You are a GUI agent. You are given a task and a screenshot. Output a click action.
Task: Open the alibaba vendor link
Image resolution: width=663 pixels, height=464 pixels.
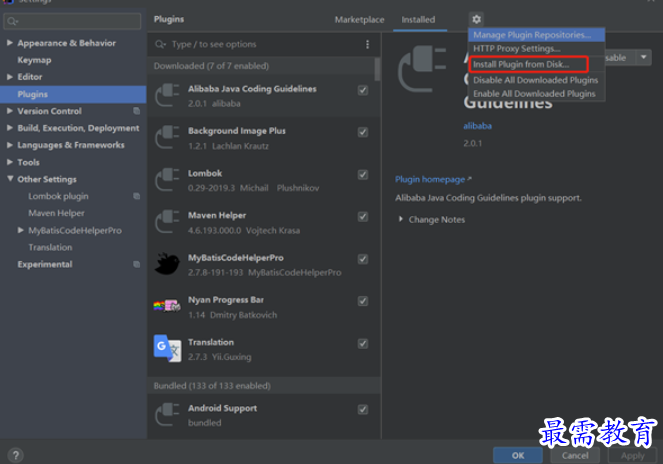click(477, 126)
